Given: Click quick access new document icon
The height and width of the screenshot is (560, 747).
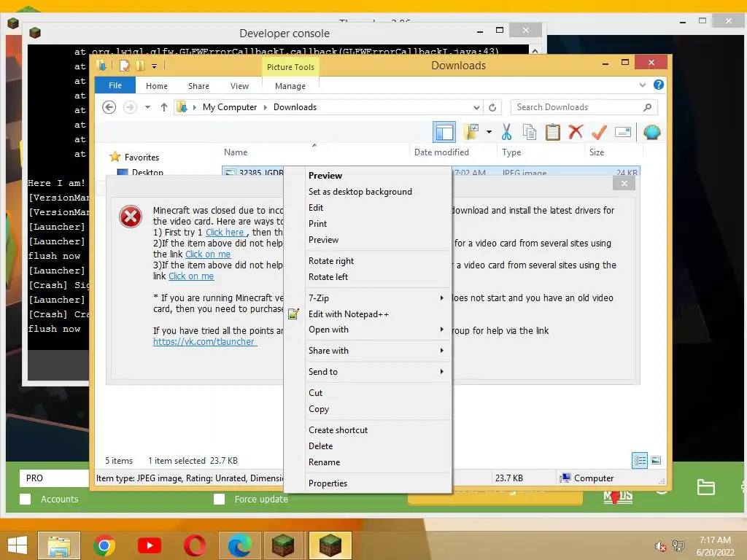Looking at the screenshot, I should [x=124, y=66].
